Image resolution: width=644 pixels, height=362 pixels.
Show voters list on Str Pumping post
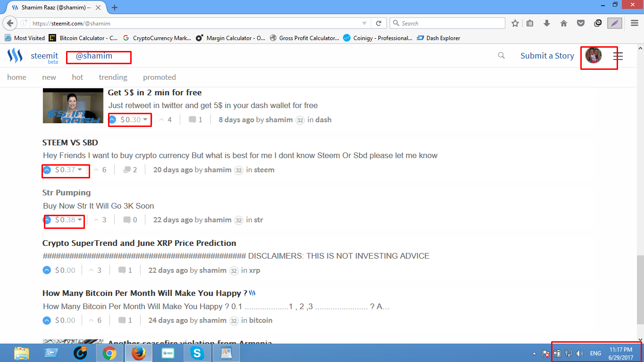point(100,220)
